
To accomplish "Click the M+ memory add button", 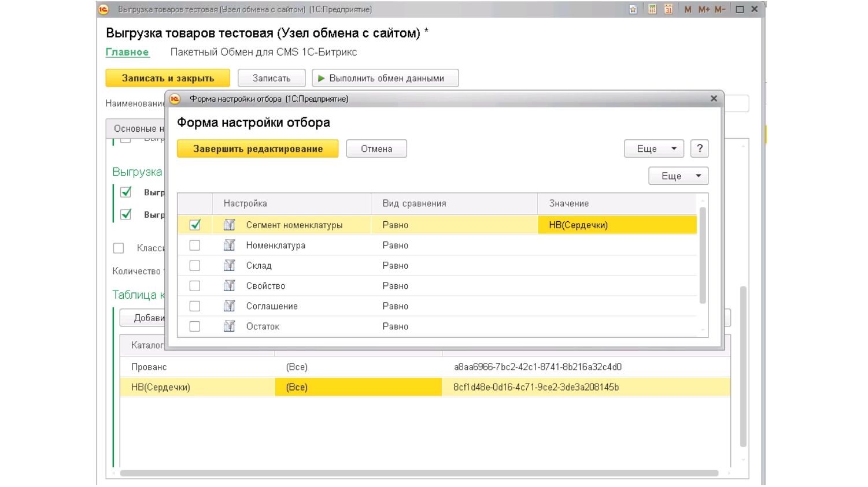I will [x=704, y=9].
